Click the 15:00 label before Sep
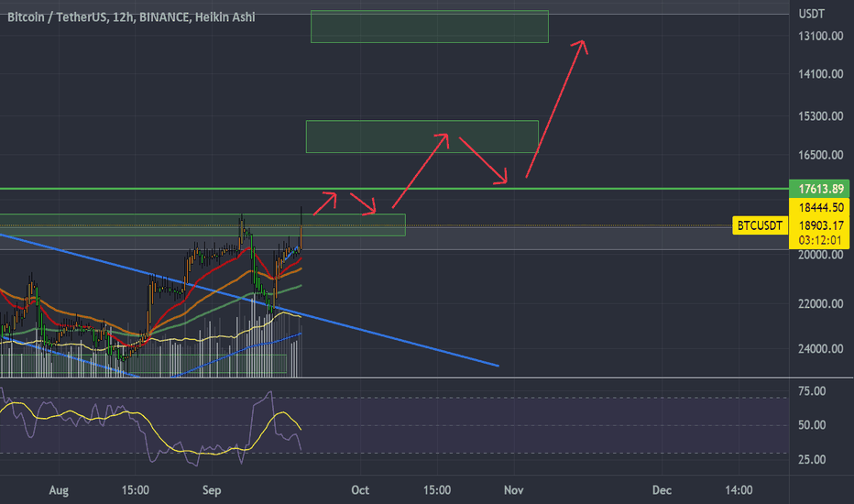The width and height of the screenshot is (854, 504). [x=135, y=490]
